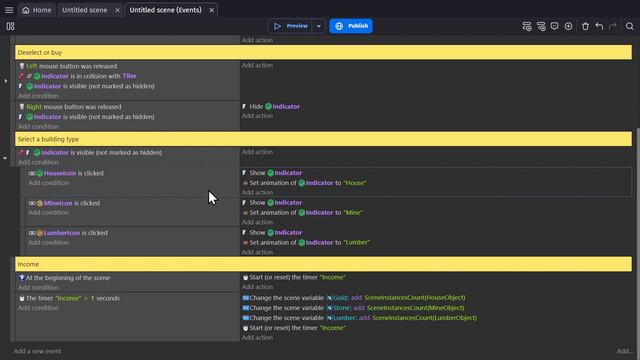Open search in events
640x360 pixels.
point(630,26)
